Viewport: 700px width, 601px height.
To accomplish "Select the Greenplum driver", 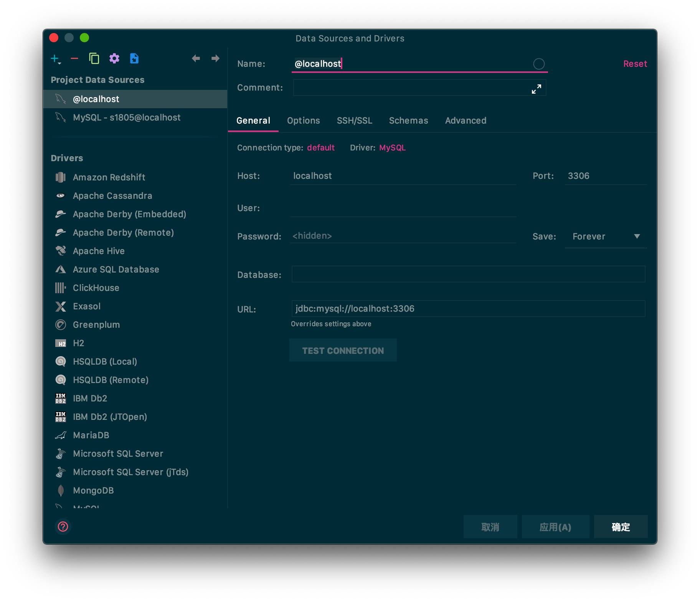I will pos(135,325).
